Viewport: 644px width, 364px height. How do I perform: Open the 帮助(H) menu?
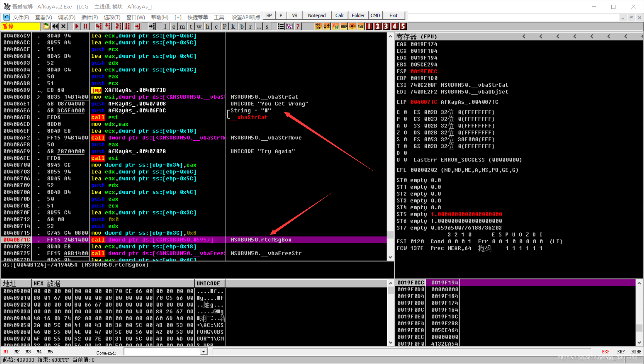[x=160, y=17]
